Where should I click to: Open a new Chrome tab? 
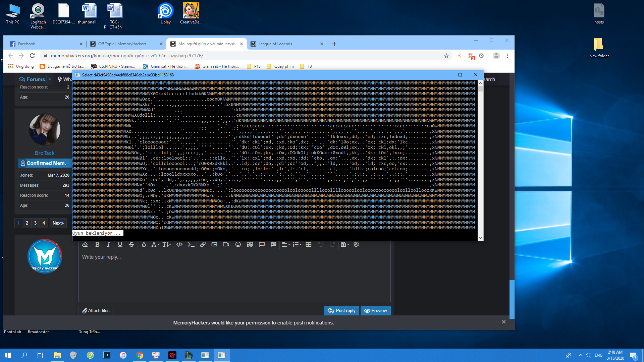click(334, 44)
